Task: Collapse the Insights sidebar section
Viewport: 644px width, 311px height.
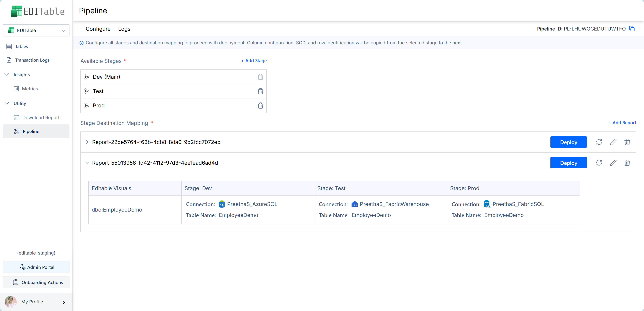Action: [x=7, y=75]
